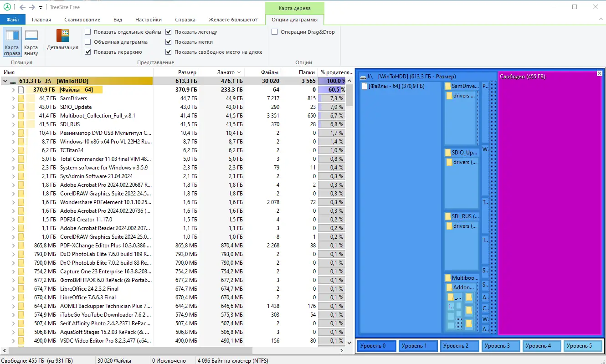Viewport: 606px width, 364px height.
Task: Click the forward navigation arrow in title bar
Action: coord(32,7)
